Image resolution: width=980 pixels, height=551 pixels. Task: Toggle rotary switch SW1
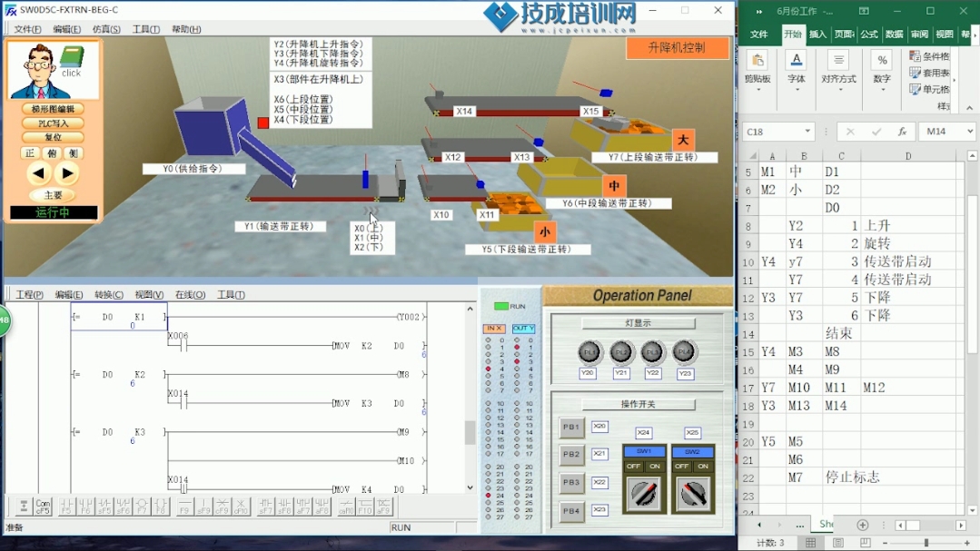644,494
